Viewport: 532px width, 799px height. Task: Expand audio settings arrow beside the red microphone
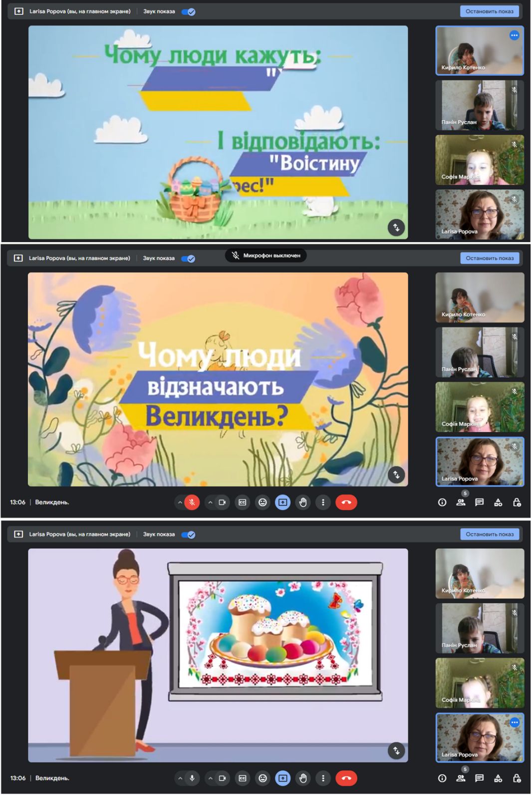(180, 502)
